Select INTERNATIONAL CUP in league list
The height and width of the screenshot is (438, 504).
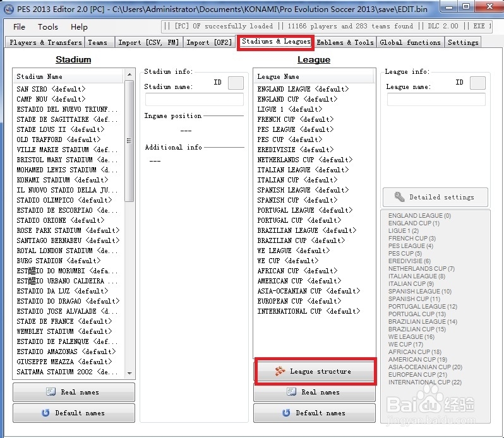[309, 311]
